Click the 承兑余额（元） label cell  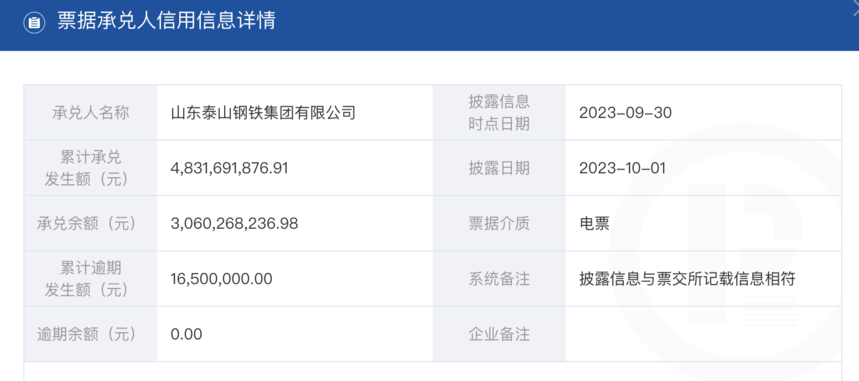point(90,224)
